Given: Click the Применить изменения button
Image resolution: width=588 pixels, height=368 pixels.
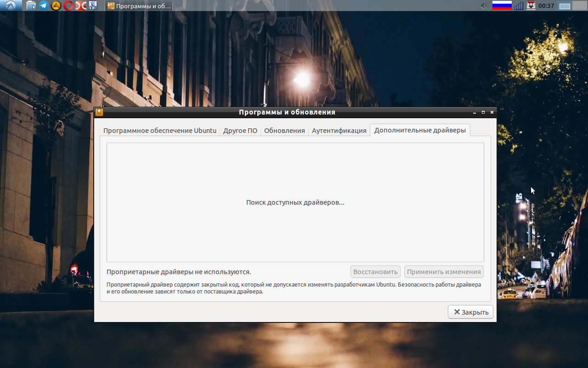Looking at the screenshot, I should pos(444,271).
